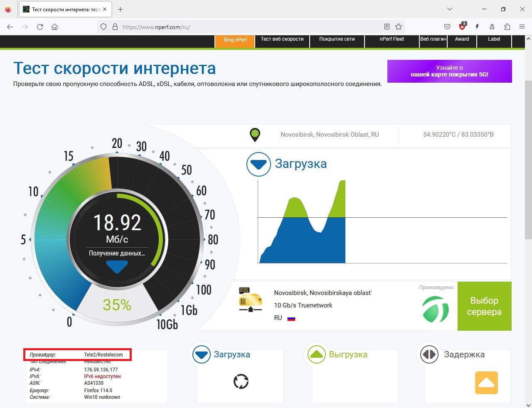Image resolution: width=532 pixels, height=408 pixels.
Task: Select the Покрытие сети menu item
Action: [x=337, y=39]
